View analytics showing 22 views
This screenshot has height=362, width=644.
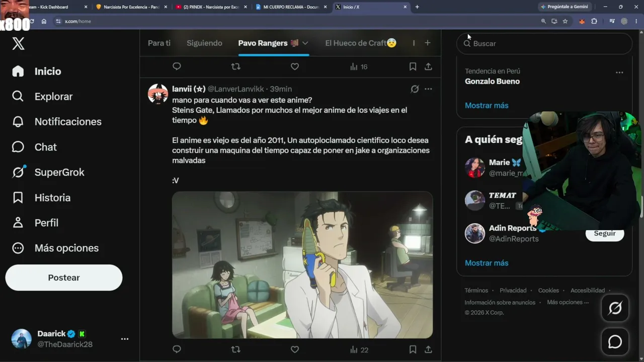[x=359, y=349]
